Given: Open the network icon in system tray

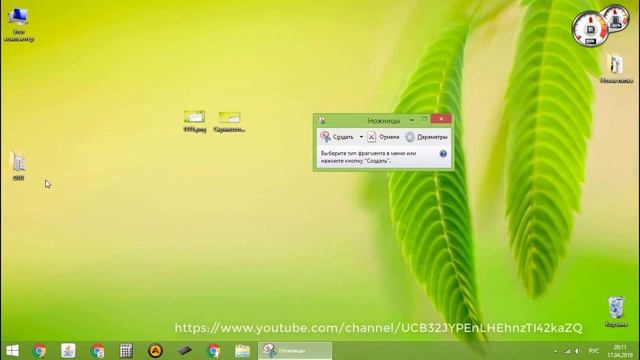Looking at the screenshot, I should [x=567, y=351].
